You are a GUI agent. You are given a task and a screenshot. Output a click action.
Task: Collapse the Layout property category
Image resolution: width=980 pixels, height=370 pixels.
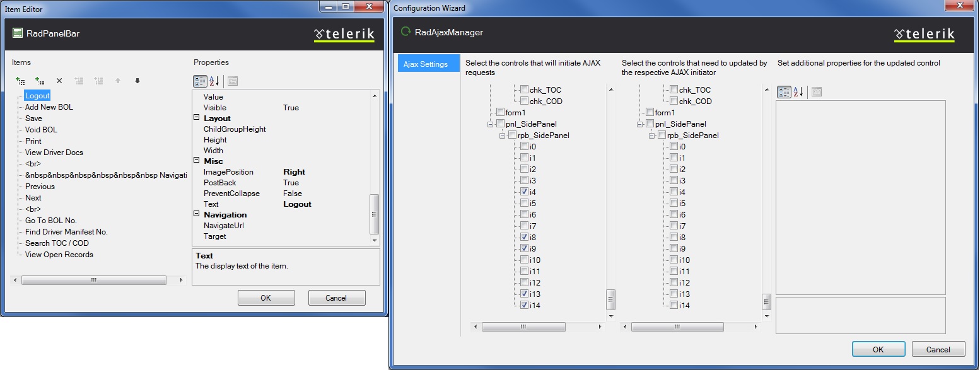pos(197,118)
